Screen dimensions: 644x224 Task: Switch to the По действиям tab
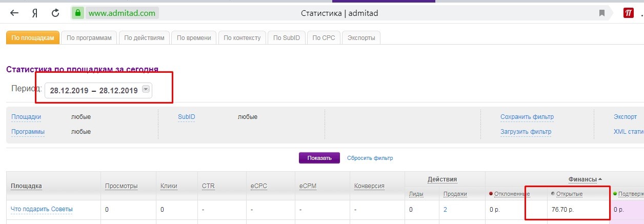[x=145, y=38]
